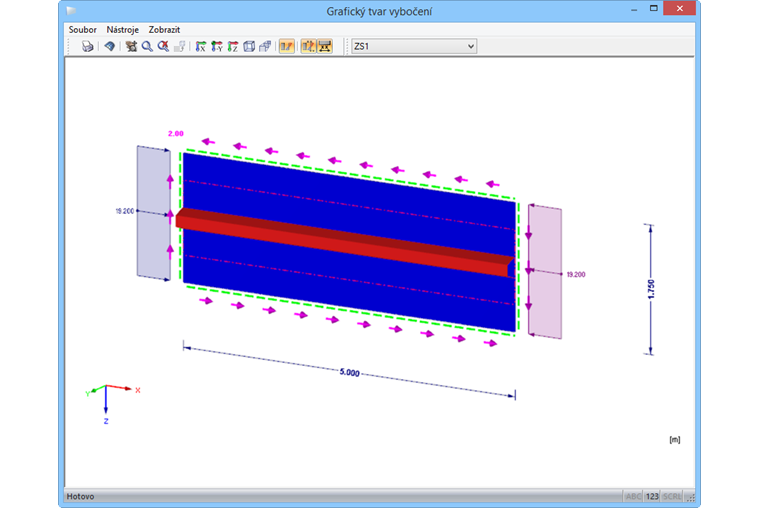
Task: Click the window system icon in title bar
Action: click(x=71, y=10)
